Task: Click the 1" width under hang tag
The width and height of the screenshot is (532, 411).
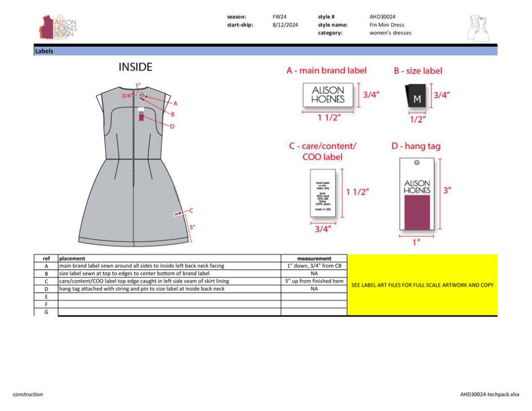Action: pyautogui.click(x=416, y=242)
